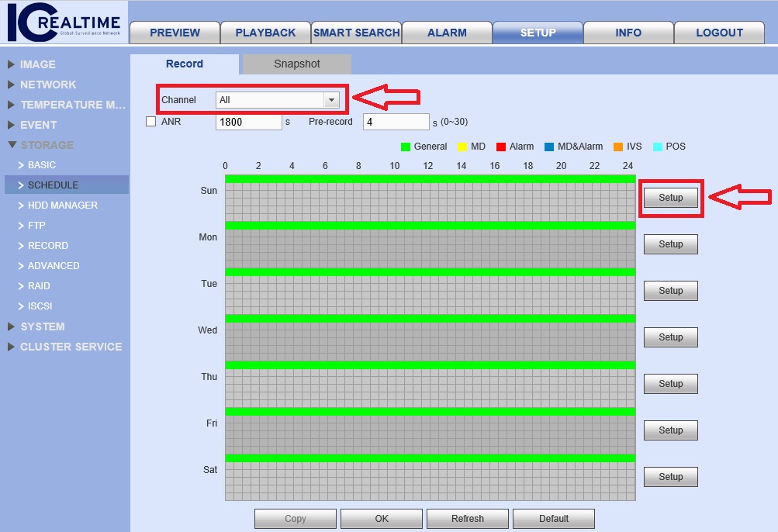778x532 pixels.
Task: Pick the yellow MD color swatch
Action: [462, 147]
